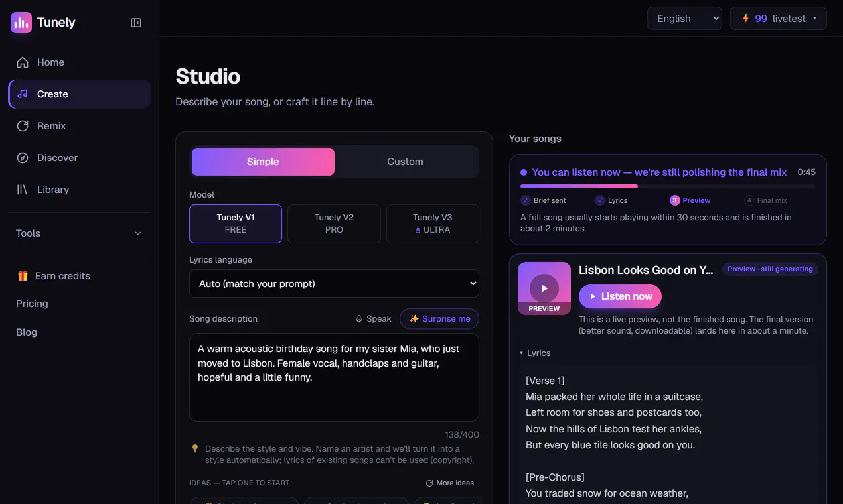Click the Speak button

[x=374, y=319]
